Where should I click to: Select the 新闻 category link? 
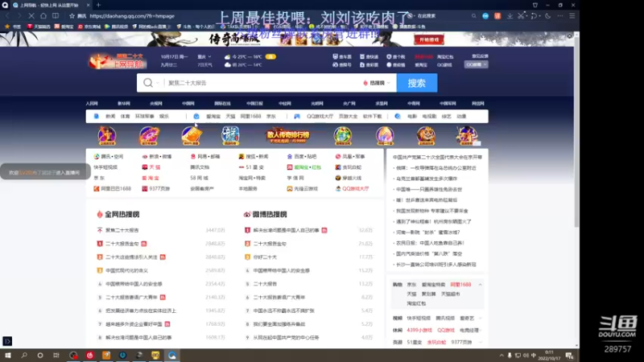click(x=110, y=117)
